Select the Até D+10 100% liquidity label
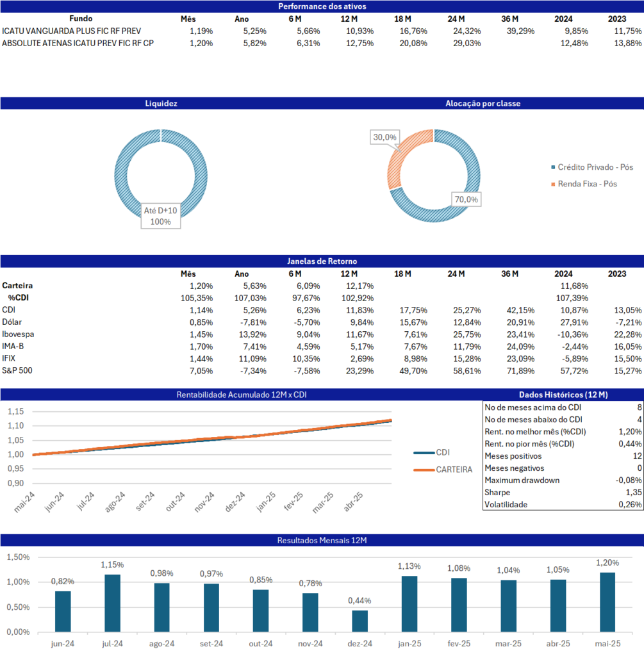The height and width of the screenshot is (656, 644). 161,216
